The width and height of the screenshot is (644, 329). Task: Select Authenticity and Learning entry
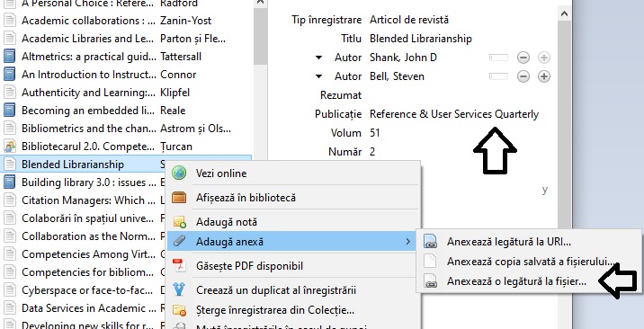click(127, 93)
